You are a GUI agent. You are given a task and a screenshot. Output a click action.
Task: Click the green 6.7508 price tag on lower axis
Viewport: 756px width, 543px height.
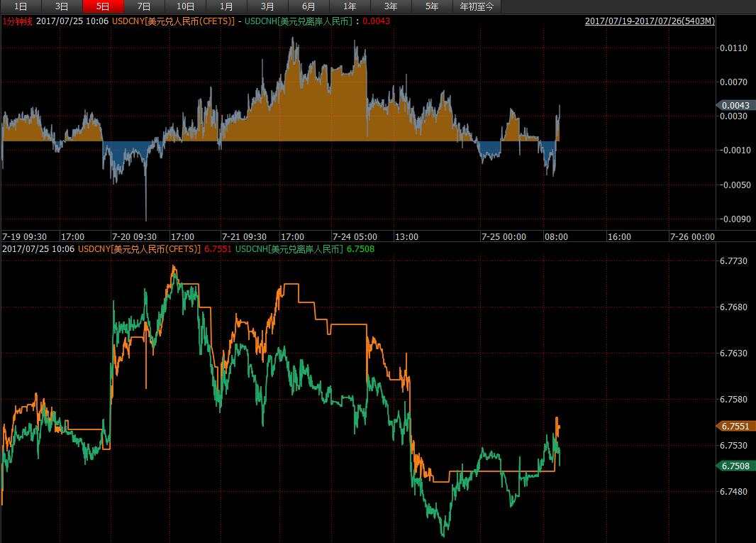click(735, 466)
